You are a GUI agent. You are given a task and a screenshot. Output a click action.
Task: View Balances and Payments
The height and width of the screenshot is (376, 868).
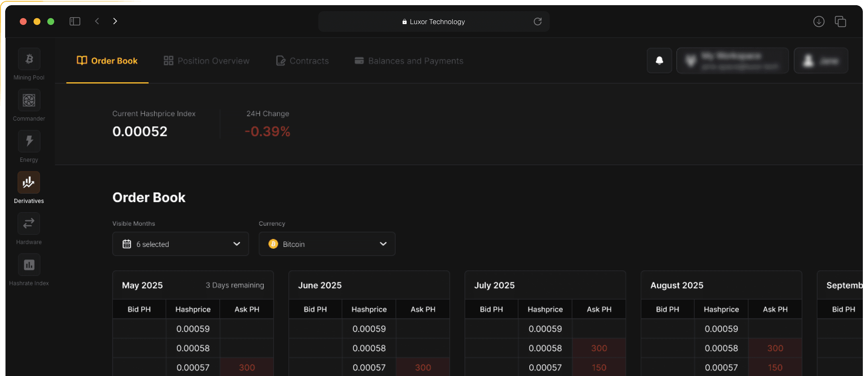pos(408,61)
